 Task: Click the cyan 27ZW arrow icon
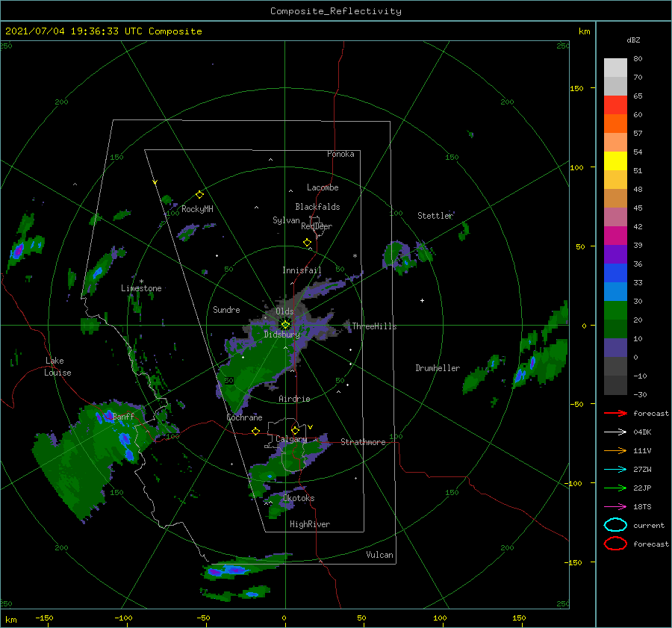(x=615, y=470)
